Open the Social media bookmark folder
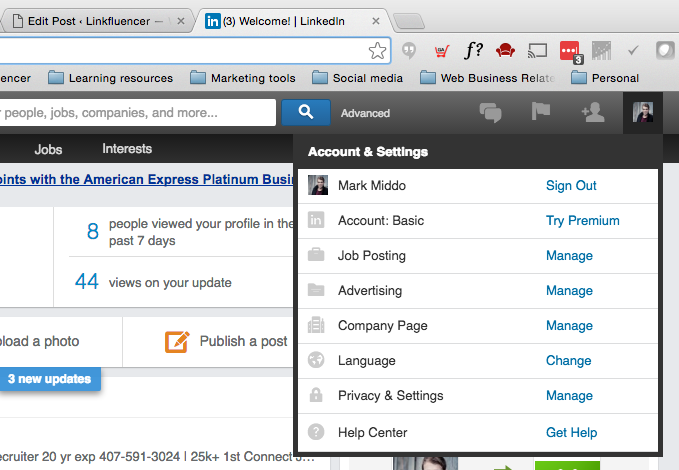 pyautogui.click(x=358, y=78)
